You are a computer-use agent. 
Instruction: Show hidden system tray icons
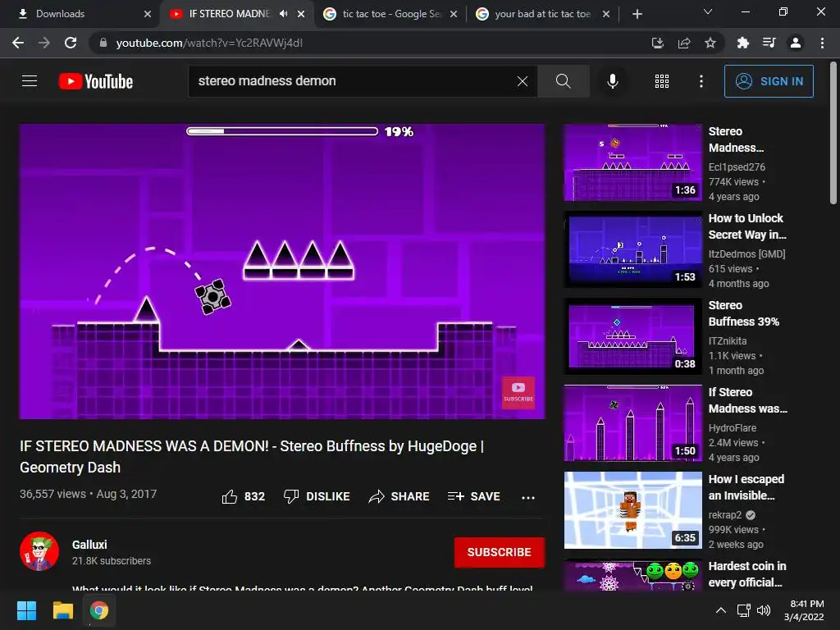721,610
